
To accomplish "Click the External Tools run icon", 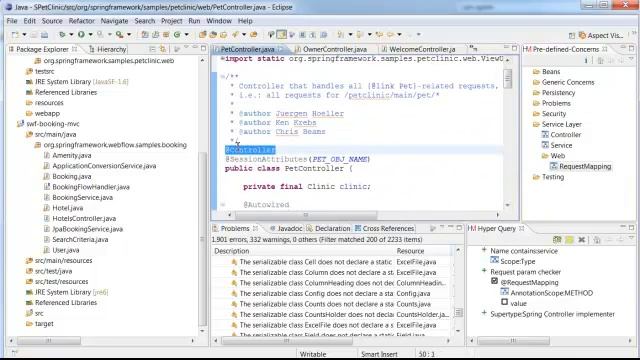I will pos(119,35).
